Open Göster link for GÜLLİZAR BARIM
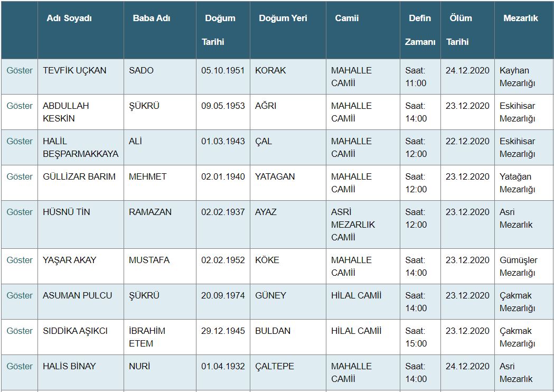 pyautogui.click(x=20, y=176)
